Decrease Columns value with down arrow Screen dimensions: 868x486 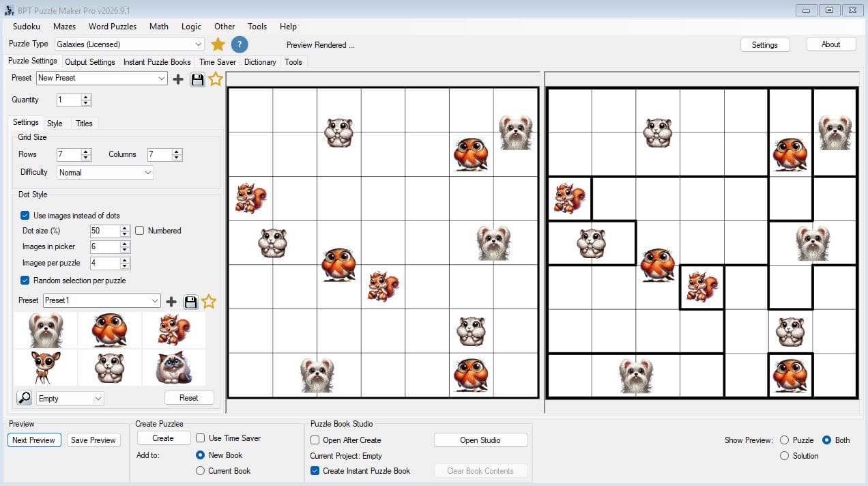177,158
